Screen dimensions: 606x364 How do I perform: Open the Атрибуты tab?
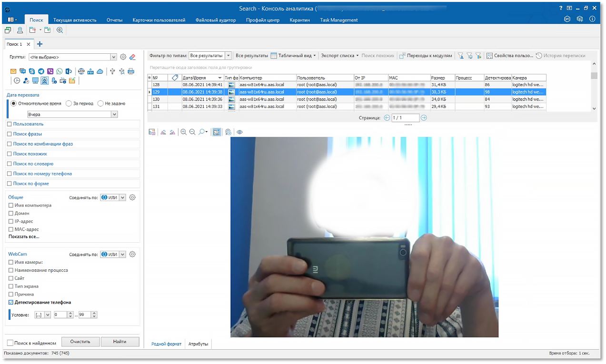tap(198, 344)
